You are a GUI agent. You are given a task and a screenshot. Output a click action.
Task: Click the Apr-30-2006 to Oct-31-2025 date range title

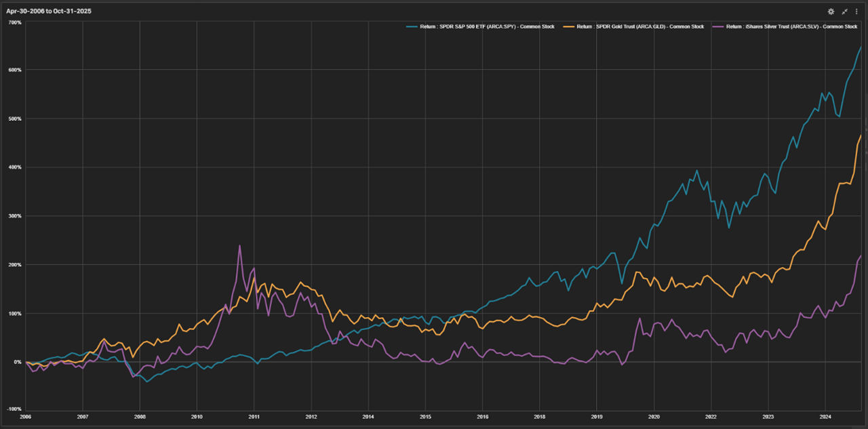click(x=49, y=12)
